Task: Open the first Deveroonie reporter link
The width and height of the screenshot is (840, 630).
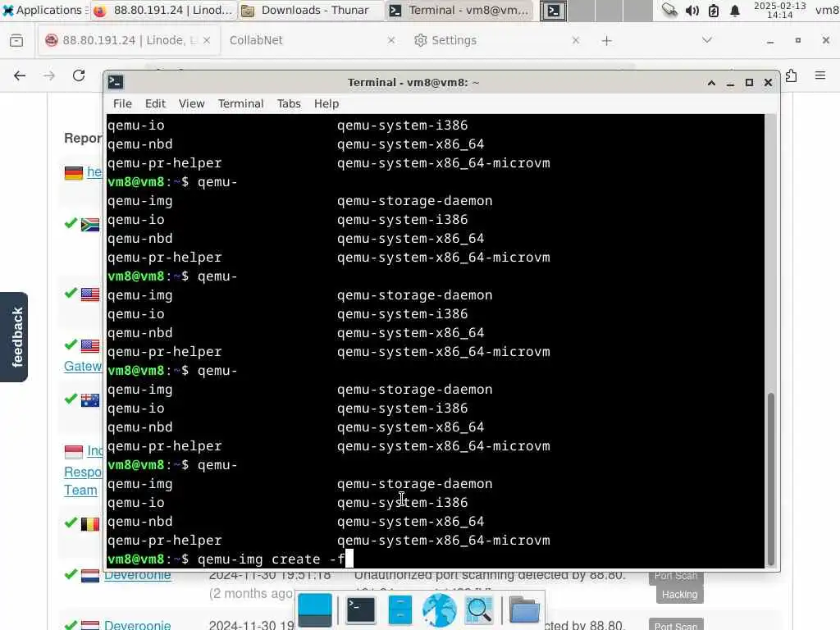Action: pos(137,576)
